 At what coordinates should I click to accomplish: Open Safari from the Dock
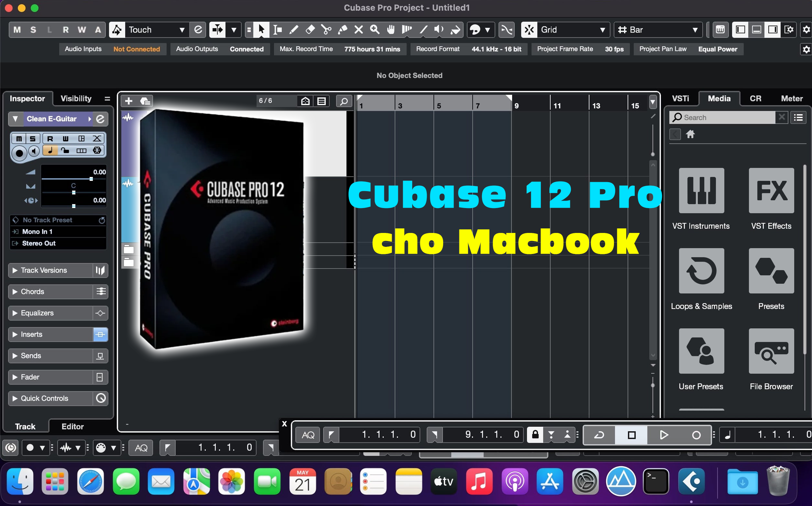90,481
